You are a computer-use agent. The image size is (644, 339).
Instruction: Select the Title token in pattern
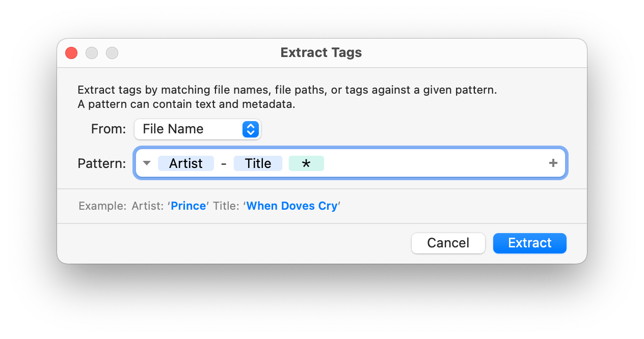(x=258, y=163)
